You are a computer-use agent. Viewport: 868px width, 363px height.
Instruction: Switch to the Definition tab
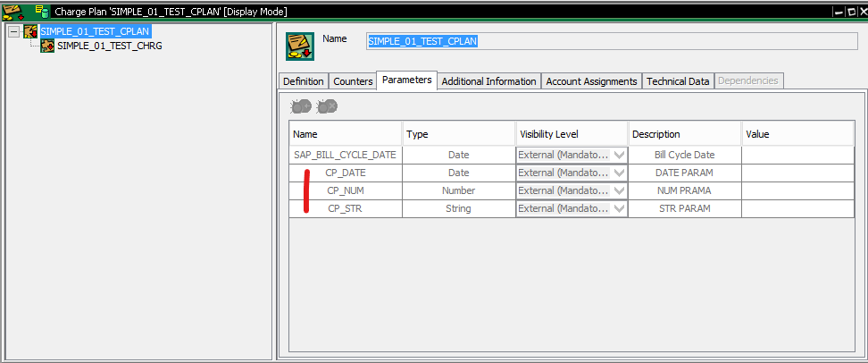coord(304,81)
